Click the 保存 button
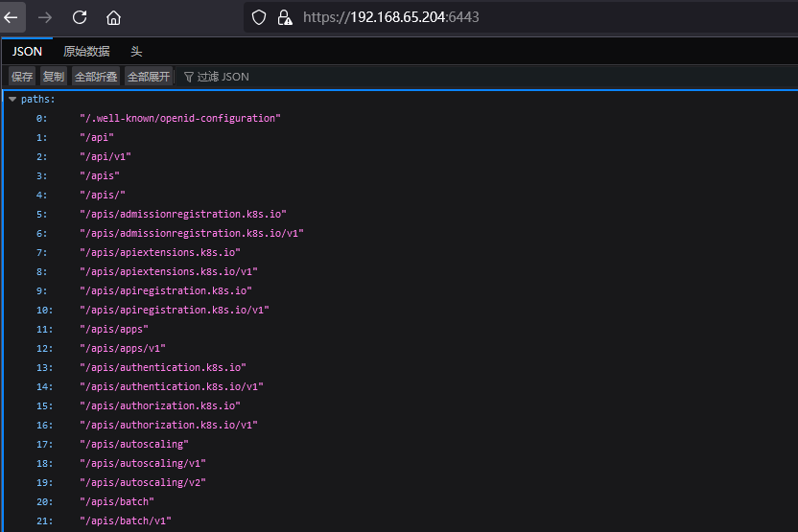 click(22, 77)
